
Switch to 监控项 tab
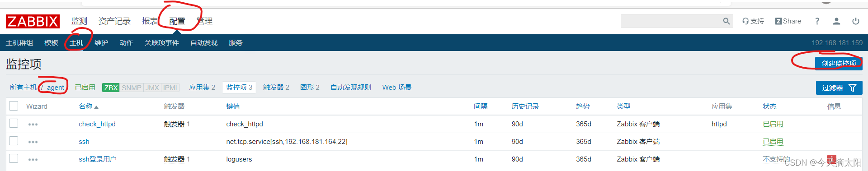pyautogui.click(x=239, y=88)
